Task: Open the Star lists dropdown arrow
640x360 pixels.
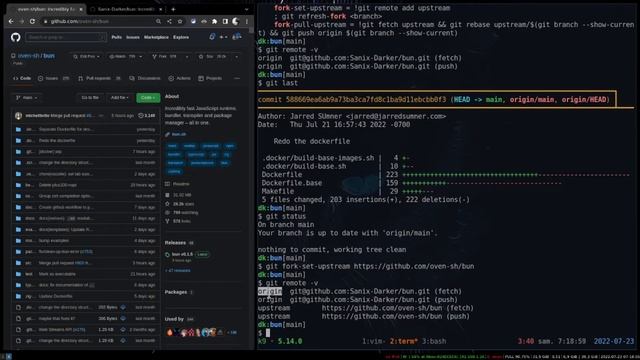Action: [237, 57]
